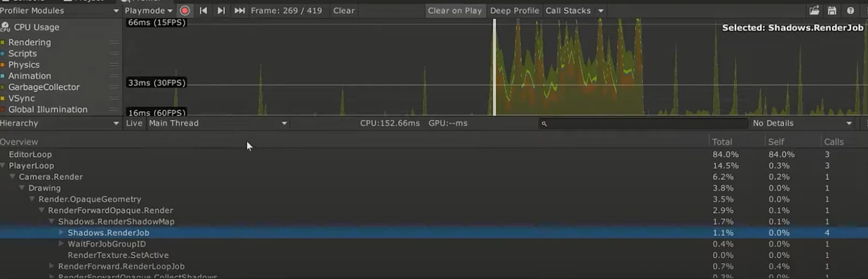Expand the RenderForward.RenderLoopJob row
The height and width of the screenshot is (279, 868).
52,267
